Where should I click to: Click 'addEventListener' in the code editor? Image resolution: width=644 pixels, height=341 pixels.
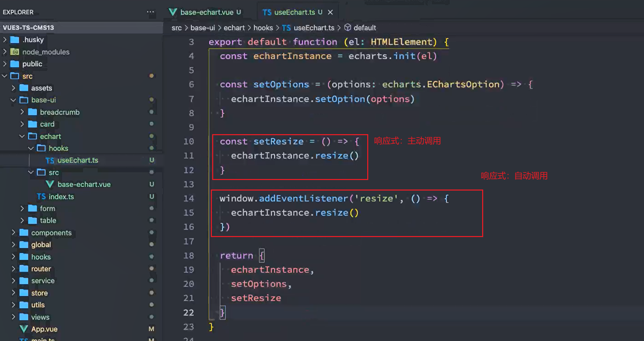304,198
